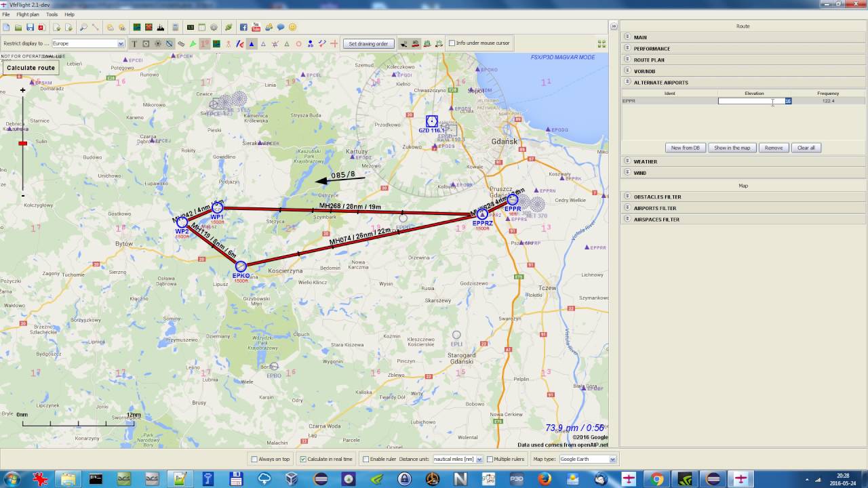This screenshot has height=488, width=868.
Task: Open Firefox from the taskbar
Action: (x=545, y=479)
